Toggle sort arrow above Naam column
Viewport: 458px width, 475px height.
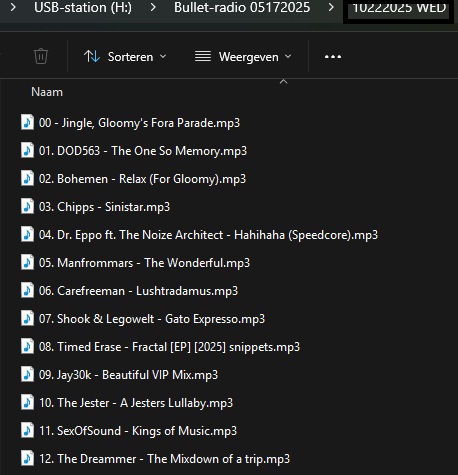coord(283,81)
